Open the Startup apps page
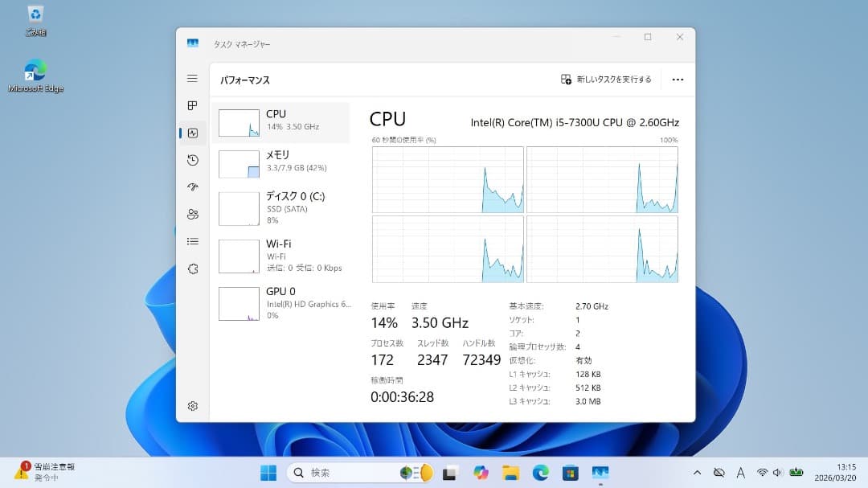Viewport: 868px width, 488px height. tap(191, 187)
